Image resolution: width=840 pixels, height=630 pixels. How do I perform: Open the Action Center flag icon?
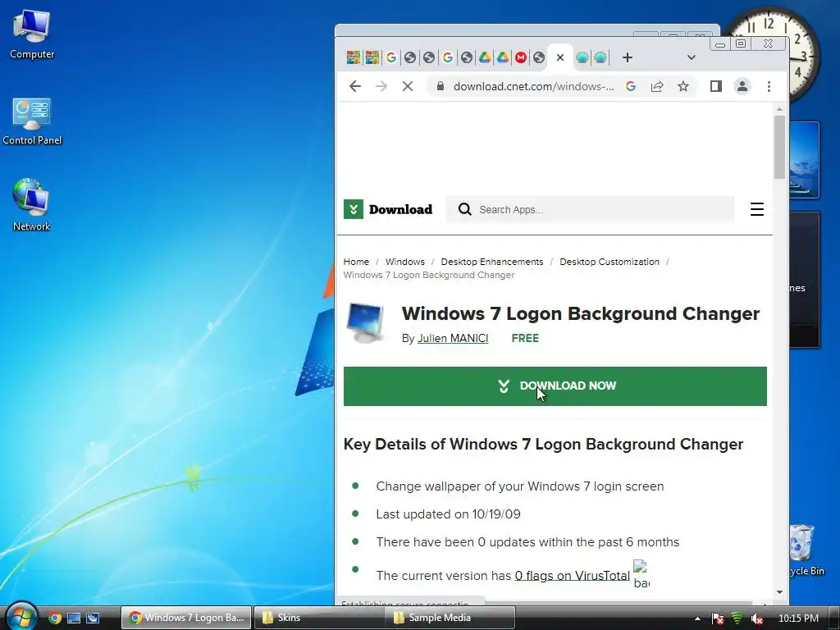click(x=718, y=619)
